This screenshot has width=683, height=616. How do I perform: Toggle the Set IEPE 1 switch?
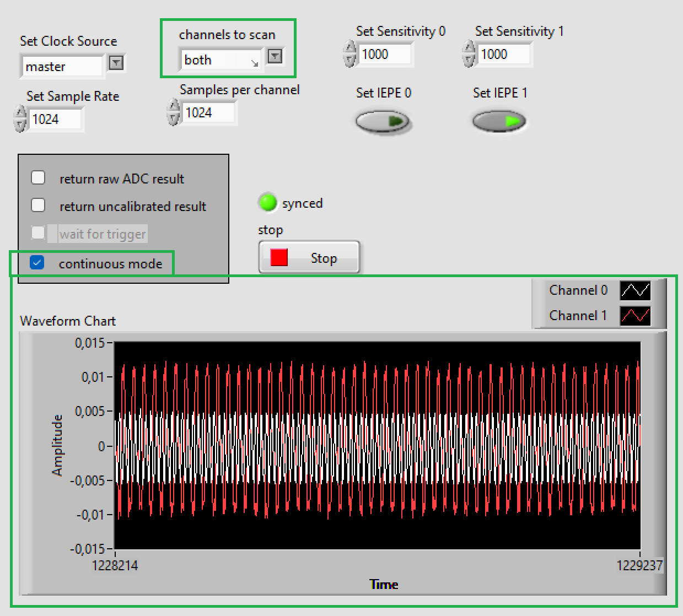click(x=499, y=121)
